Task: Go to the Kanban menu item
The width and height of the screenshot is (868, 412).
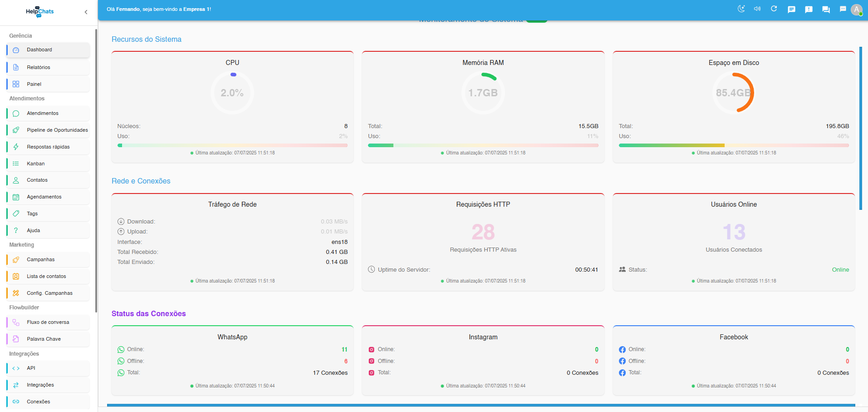Action: (x=36, y=164)
